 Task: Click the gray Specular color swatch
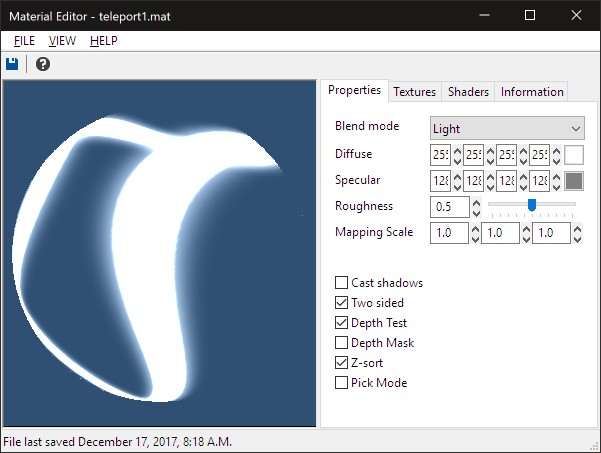tap(574, 181)
